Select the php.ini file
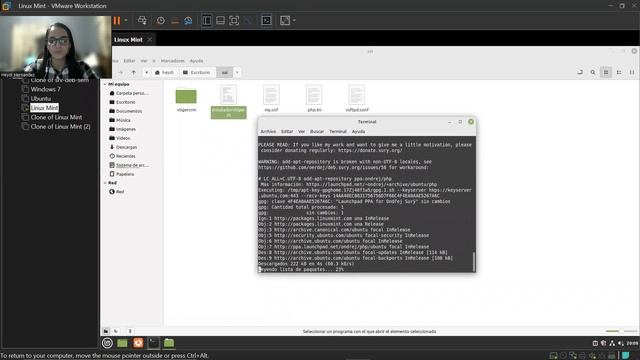The image size is (640, 360). (x=314, y=98)
